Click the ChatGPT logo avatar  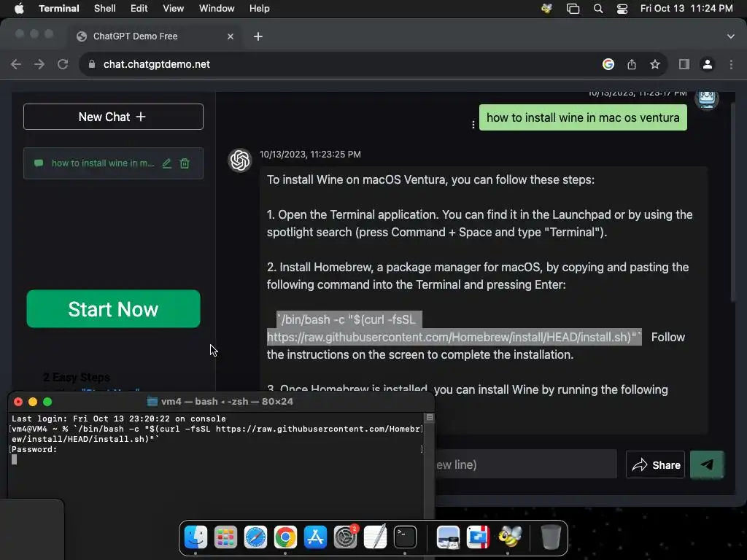(239, 160)
